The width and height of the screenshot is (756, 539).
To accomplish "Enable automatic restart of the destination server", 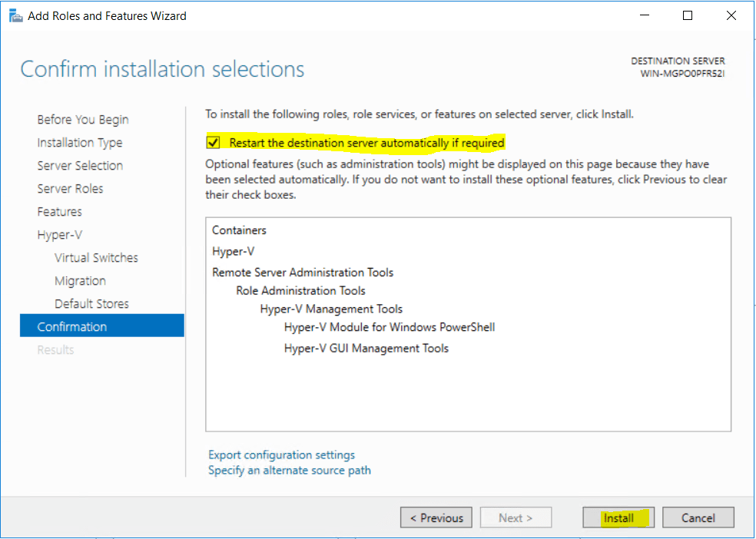I will pos(213,142).
